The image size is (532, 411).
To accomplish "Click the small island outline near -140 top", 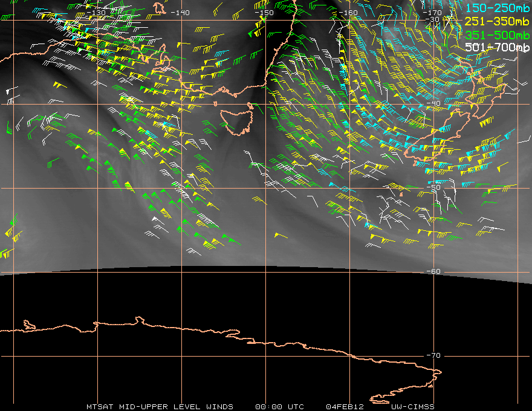I will tap(159, 8).
